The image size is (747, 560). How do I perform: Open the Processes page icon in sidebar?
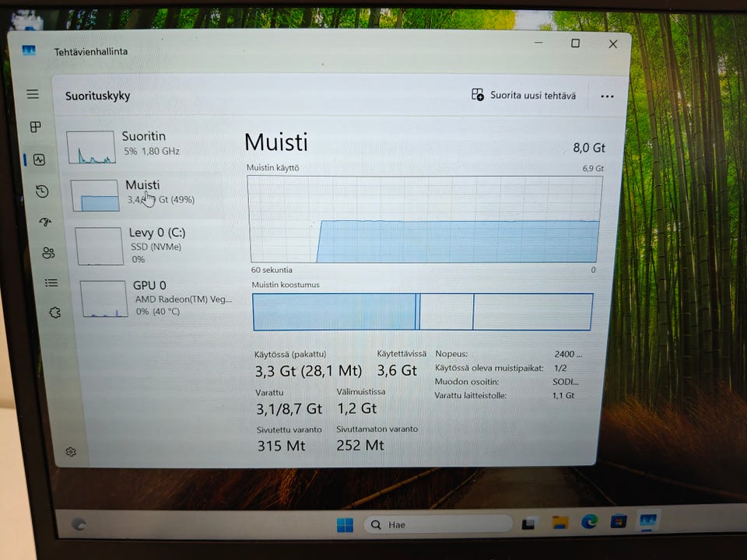(36, 127)
